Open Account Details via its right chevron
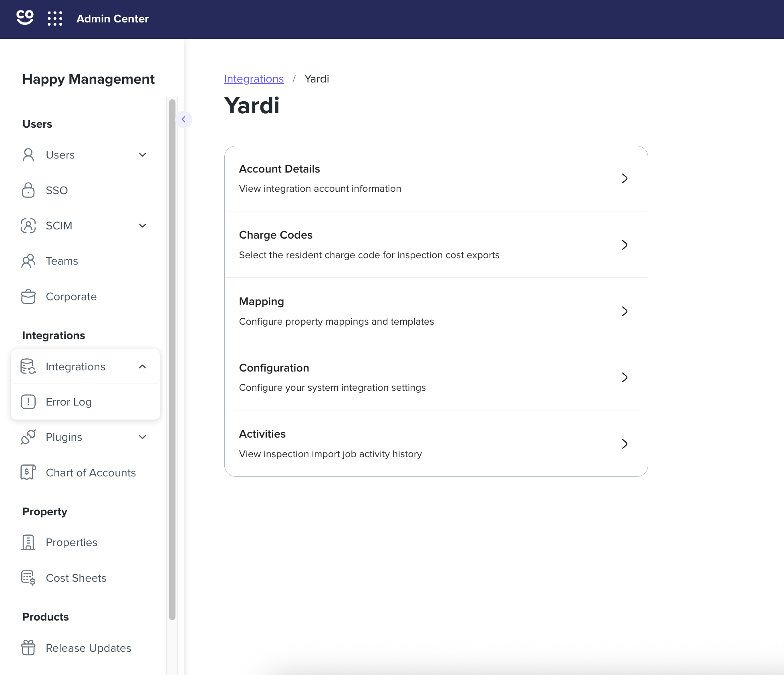Screen dimensions: 784x675 tap(625, 179)
